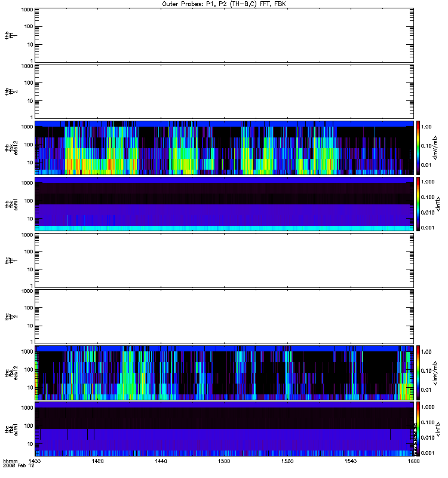This screenshot has width=448, height=478.
Task: Click the empty thc fff 2 plot panel
Action: coord(225,317)
